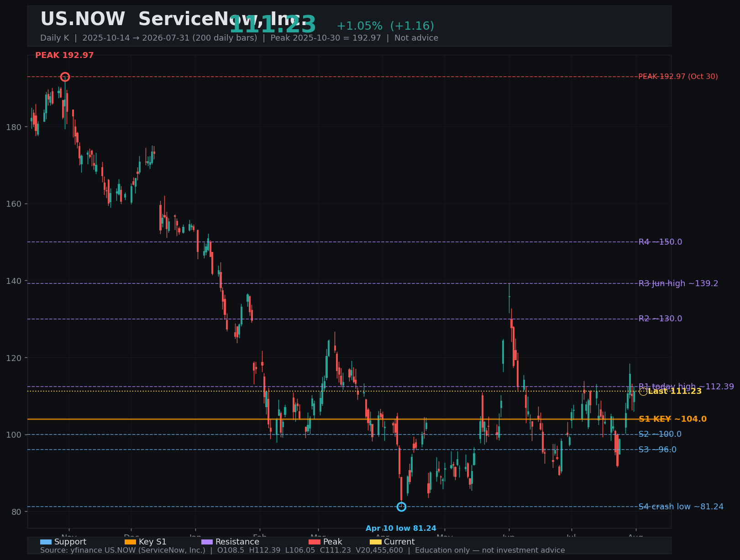Image resolution: width=740 pixels, height=560 pixels.
Task: Select the blue Support legend swatch
Action: [46, 542]
